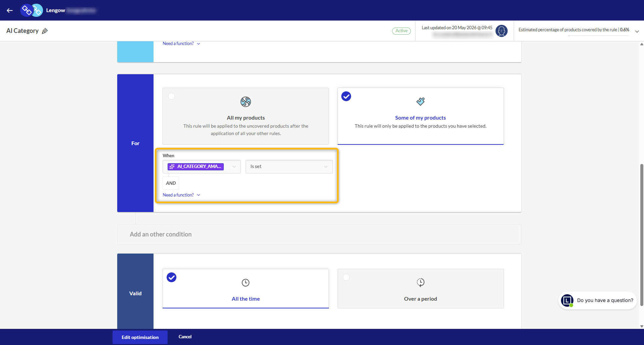Image resolution: width=644 pixels, height=345 pixels.
Task: Expand the estimated percentage chevron
Action: tap(637, 31)
